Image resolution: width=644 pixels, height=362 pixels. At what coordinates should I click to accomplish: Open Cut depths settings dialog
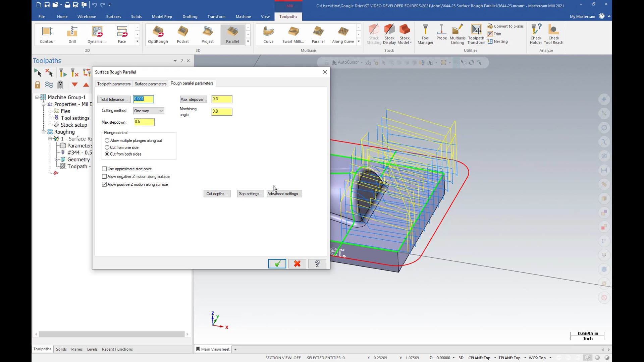[x=217, y=194]
